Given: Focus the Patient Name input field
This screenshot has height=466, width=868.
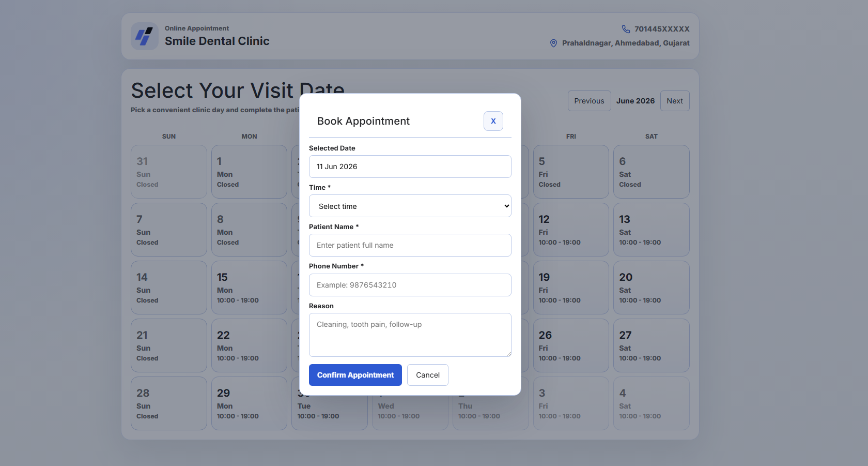Looking at the screenshot, I should click(410, 245).
